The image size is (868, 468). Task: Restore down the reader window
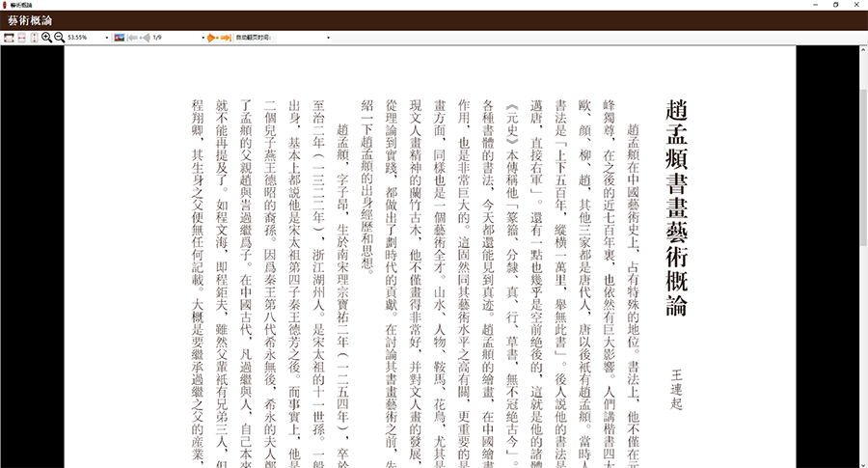836,5
